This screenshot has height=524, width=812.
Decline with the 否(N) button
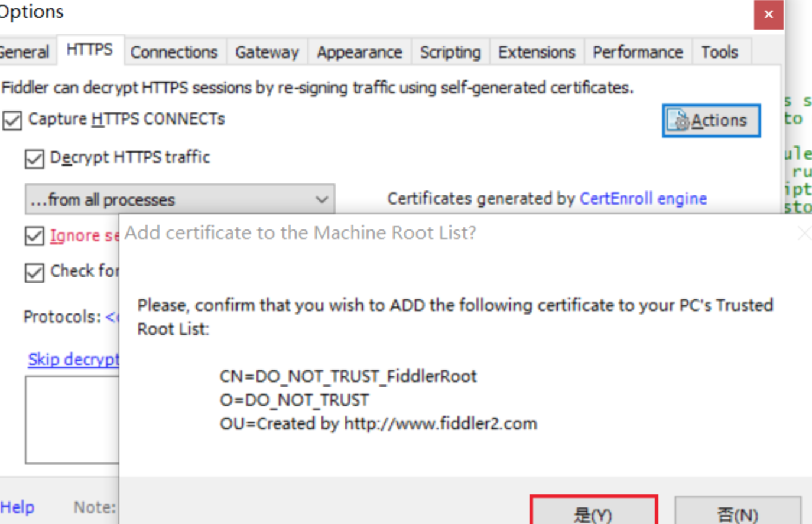[738, 511]
